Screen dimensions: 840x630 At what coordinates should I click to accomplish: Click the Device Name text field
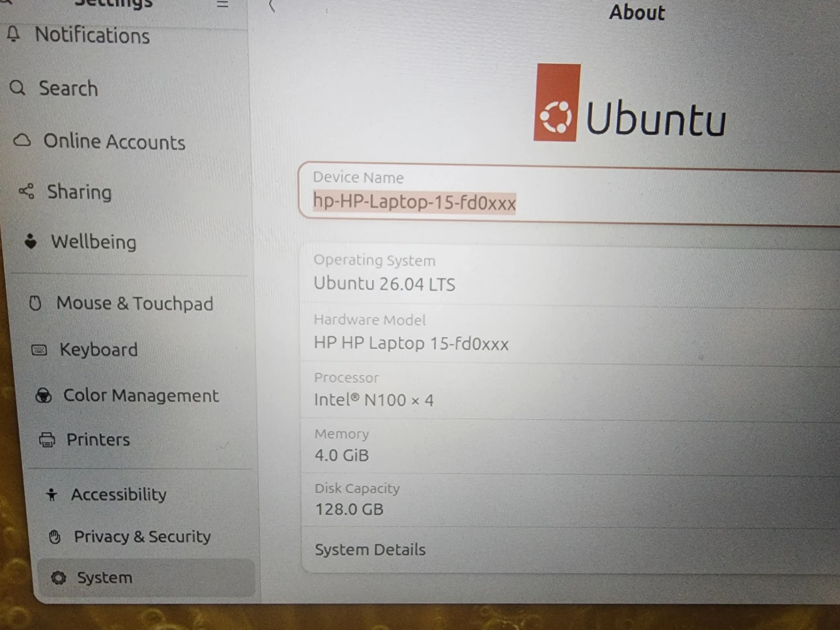tap(569, 193)
